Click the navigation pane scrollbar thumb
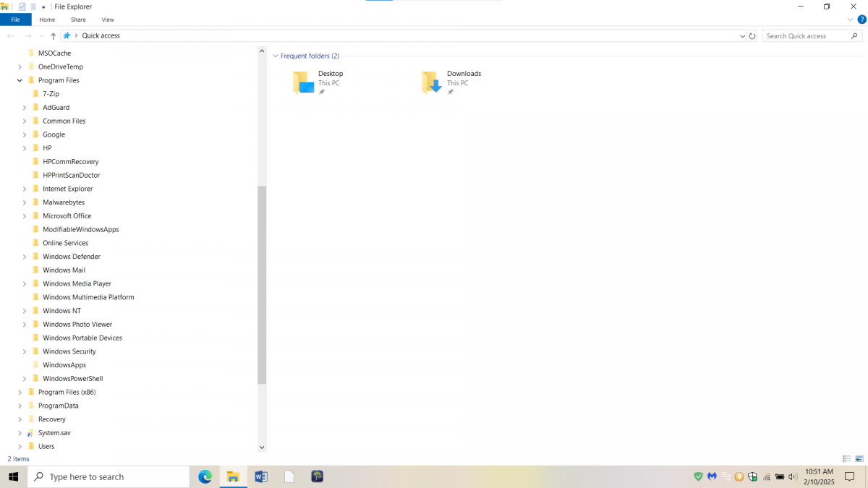The height and width of the screenshot is (488, 868). pyautogui.click(x=262, y=284)
